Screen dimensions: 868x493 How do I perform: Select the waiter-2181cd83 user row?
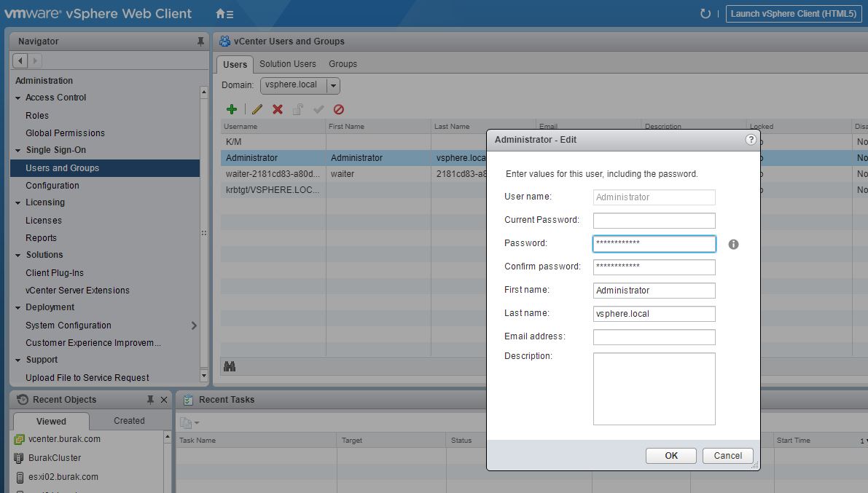[x=353, y=174]
